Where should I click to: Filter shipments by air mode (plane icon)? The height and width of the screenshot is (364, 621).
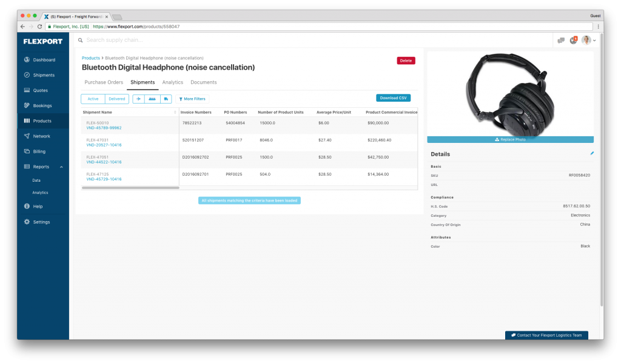tap(139, 99)
